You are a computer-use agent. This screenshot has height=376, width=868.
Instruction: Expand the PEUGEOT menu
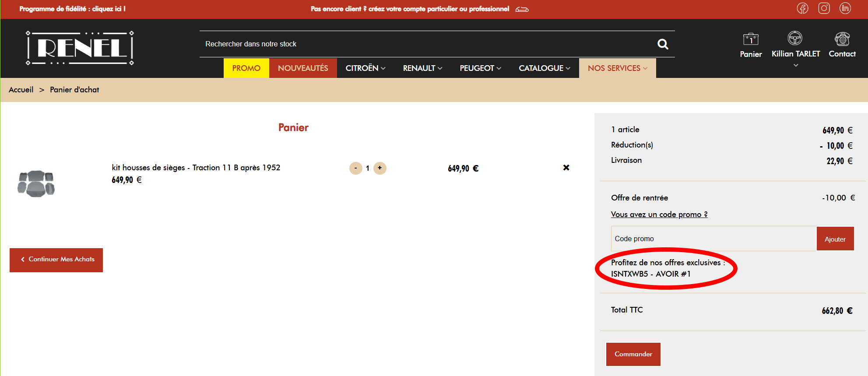tap(480, 68)
